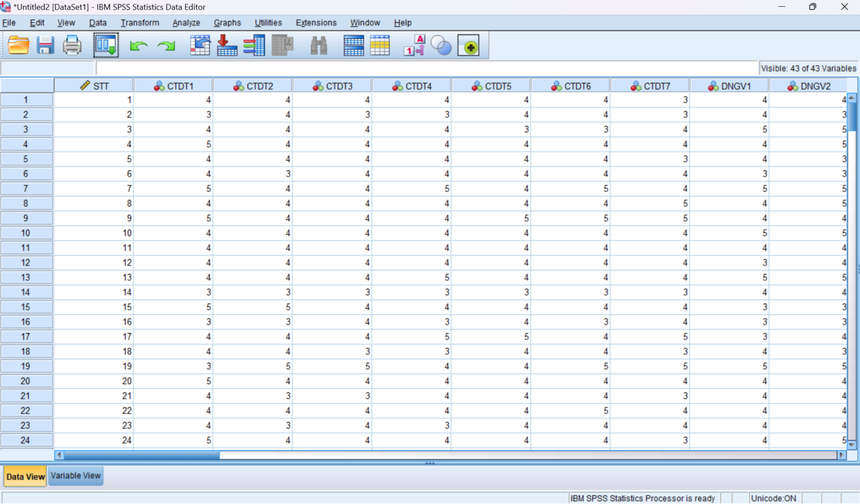Screen dimensions: 860x504
Task: Click the STT cell showing 20
Action: 94,381
